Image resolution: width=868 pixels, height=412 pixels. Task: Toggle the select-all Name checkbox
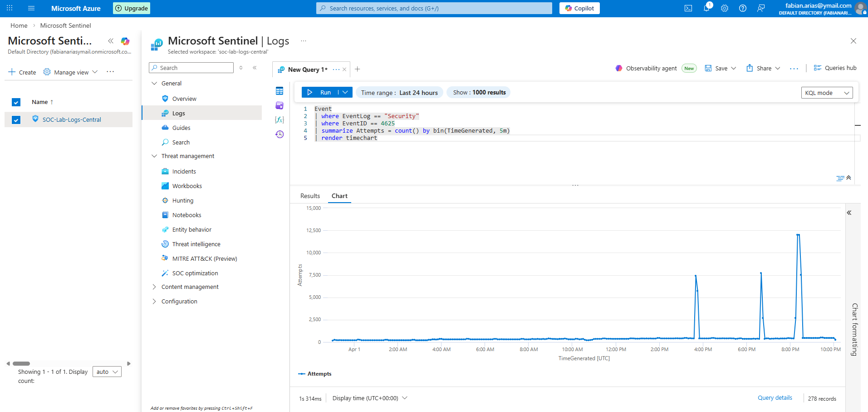point(16,102)
